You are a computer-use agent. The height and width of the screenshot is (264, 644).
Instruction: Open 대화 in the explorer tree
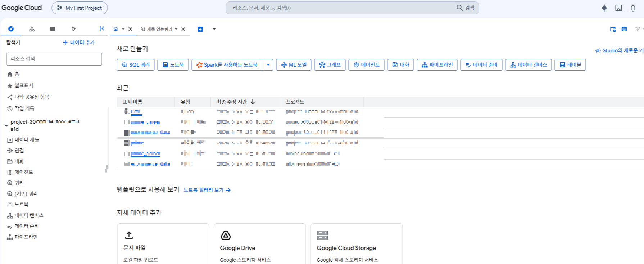pos(15,161)
